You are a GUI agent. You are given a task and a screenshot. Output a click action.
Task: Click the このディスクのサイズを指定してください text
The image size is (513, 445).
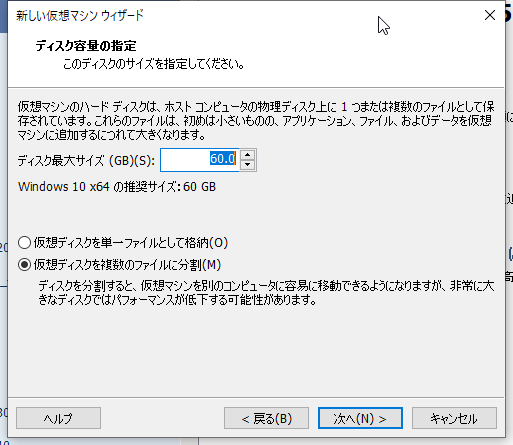pos(154,64)
